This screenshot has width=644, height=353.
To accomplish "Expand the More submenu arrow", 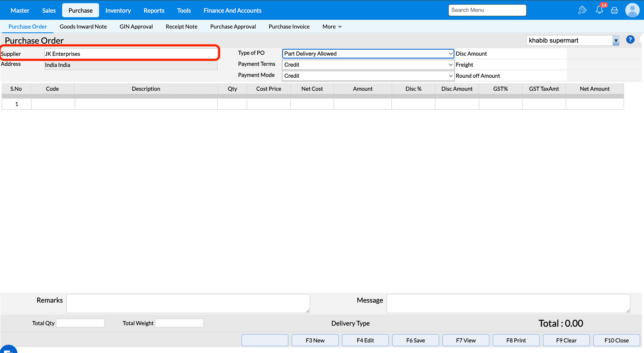I will (340, 27).
